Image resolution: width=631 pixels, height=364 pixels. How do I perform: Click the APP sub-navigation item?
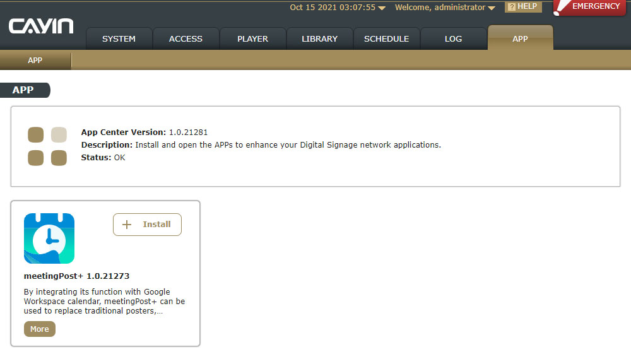pos(35,61)
